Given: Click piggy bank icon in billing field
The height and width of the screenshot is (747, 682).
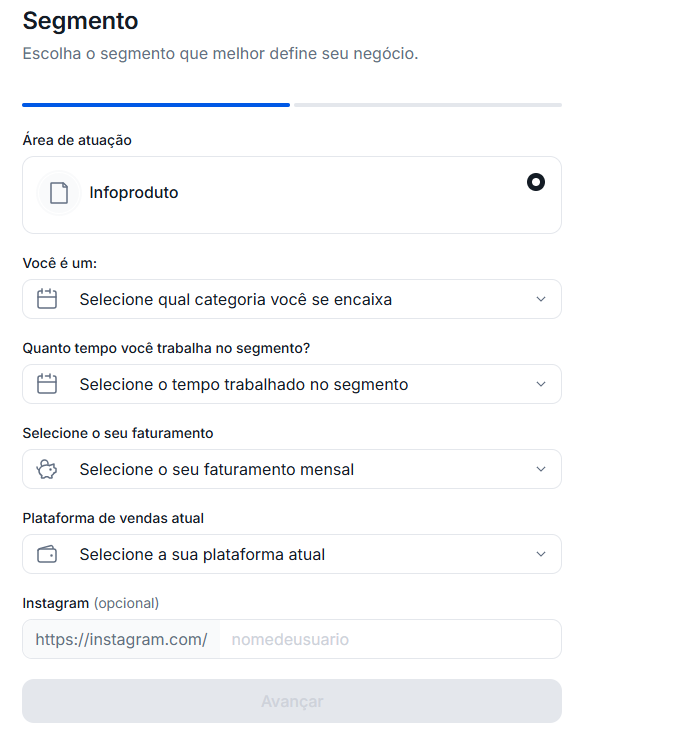Looking at the screenshot, I should coord(47,469).
